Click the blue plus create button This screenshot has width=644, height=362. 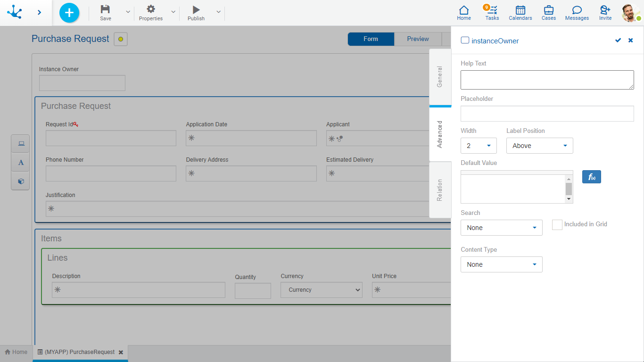(69, 13)
